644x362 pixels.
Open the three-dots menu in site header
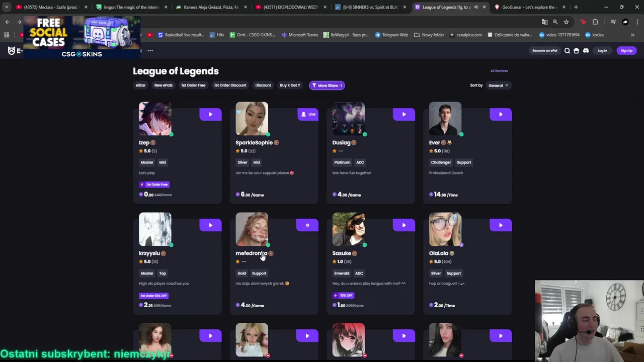tap(150, 51)
